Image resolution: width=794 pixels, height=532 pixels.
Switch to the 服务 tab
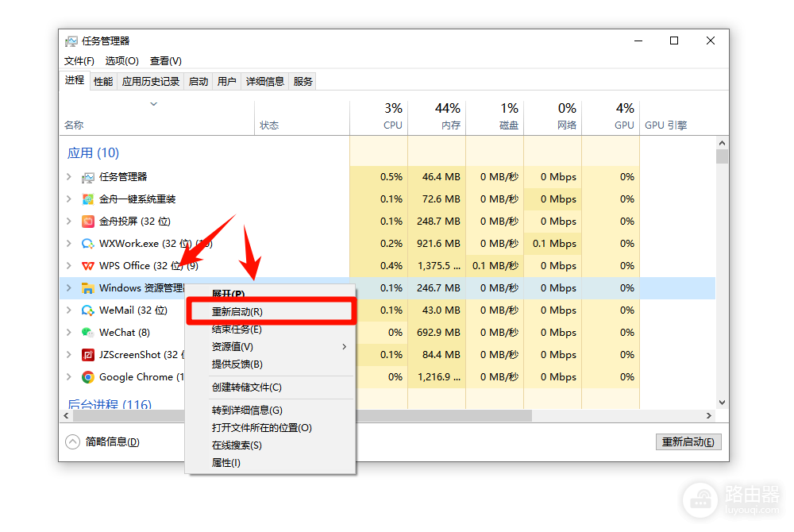[x=303, y=82]
